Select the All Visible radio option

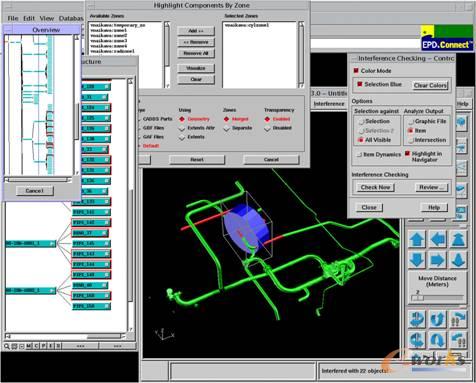point(360,140)
